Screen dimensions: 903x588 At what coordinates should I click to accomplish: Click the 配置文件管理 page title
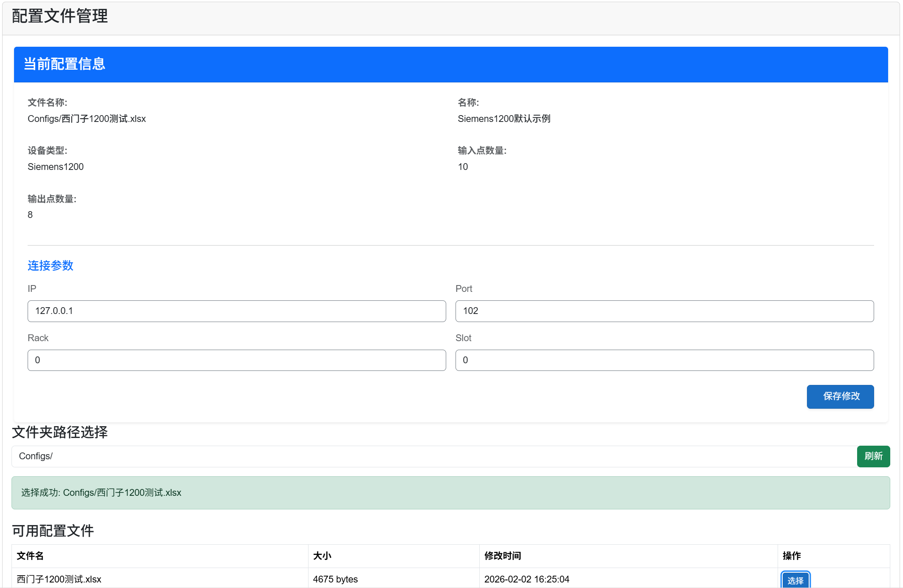[x=60, y=17]
